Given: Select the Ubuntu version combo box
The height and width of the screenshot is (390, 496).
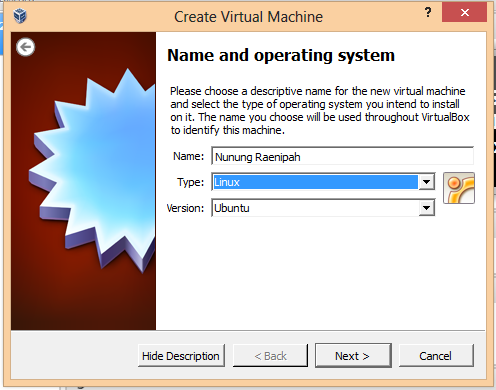Looking at the screenshot, I should click(323, 208).
